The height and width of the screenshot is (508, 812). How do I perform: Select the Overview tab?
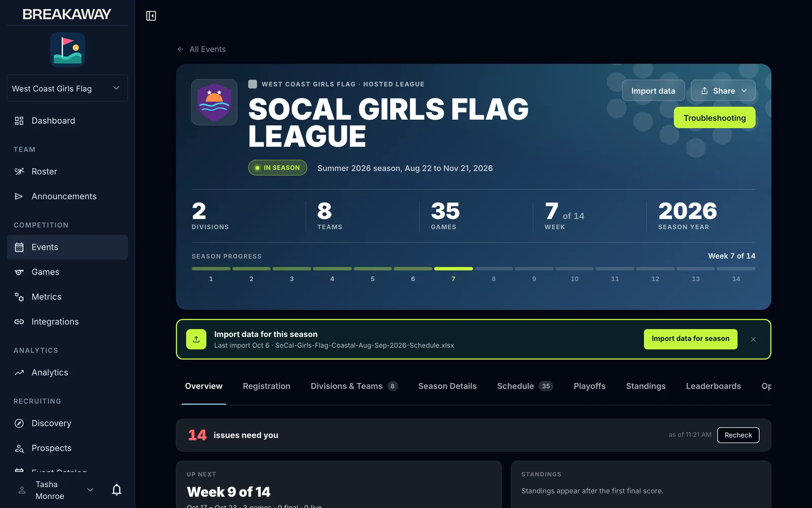(204, 387)
